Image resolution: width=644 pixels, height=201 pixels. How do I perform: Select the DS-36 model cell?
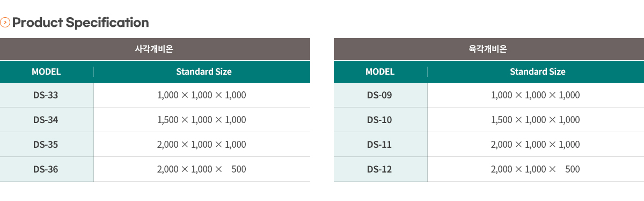click(x=47, y=169)
